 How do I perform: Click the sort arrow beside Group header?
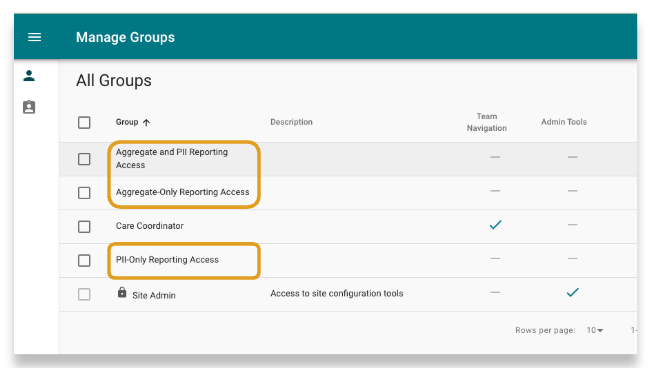click(x=146, y=122)
